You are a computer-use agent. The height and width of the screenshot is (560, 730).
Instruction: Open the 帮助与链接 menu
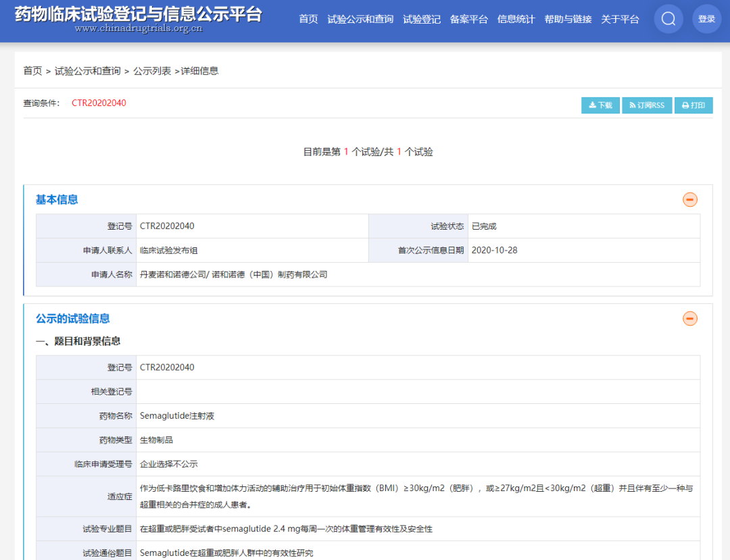click(568, 19)
